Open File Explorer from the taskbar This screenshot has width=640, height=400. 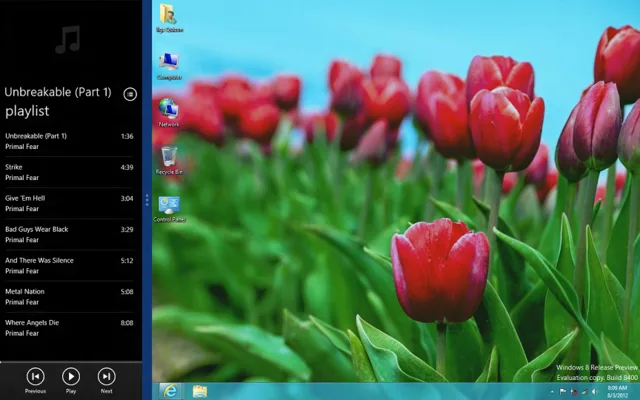pos(200,391)
